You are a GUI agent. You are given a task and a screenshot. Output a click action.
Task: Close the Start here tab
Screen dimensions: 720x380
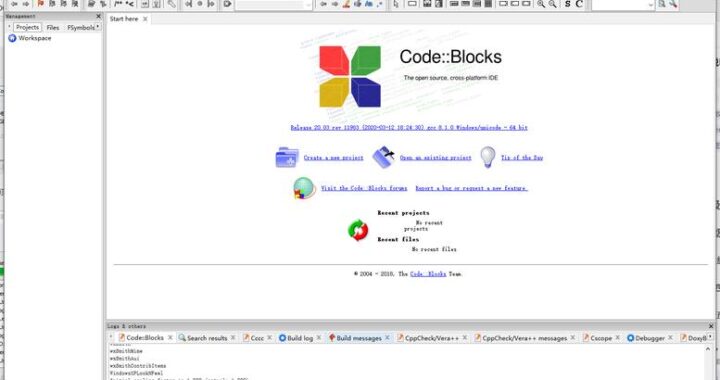pos(145,19)
